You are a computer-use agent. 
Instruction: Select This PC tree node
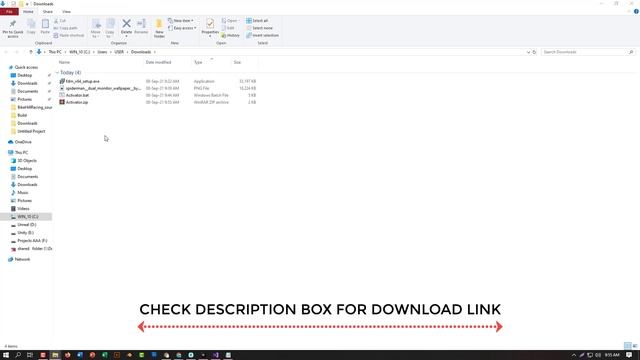pyautogui.click(x=21, y=153)
